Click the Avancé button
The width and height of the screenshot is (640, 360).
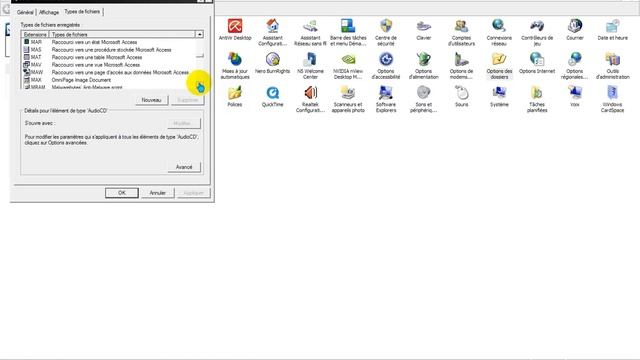click(x=184, y=167)
